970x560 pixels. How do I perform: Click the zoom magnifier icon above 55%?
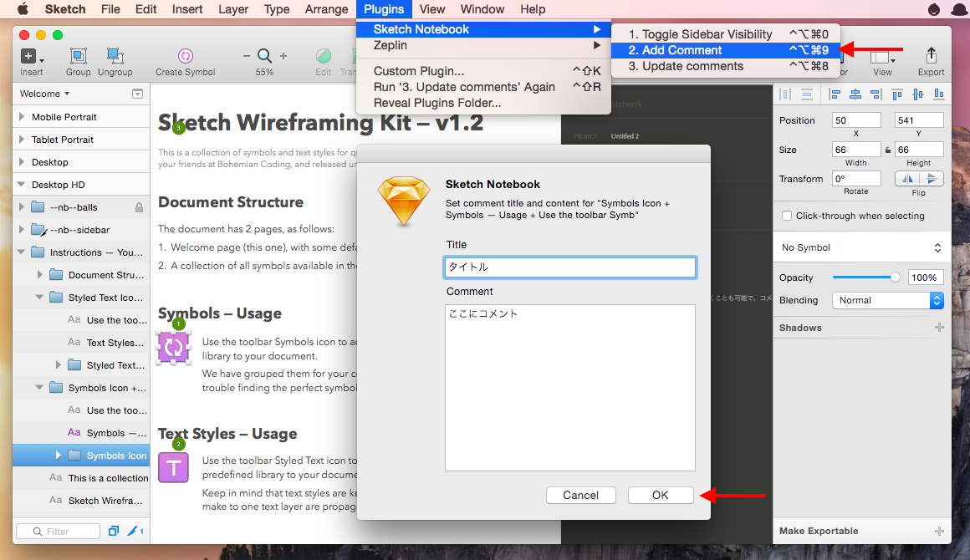pyautogui.click(x=265, y=56)
